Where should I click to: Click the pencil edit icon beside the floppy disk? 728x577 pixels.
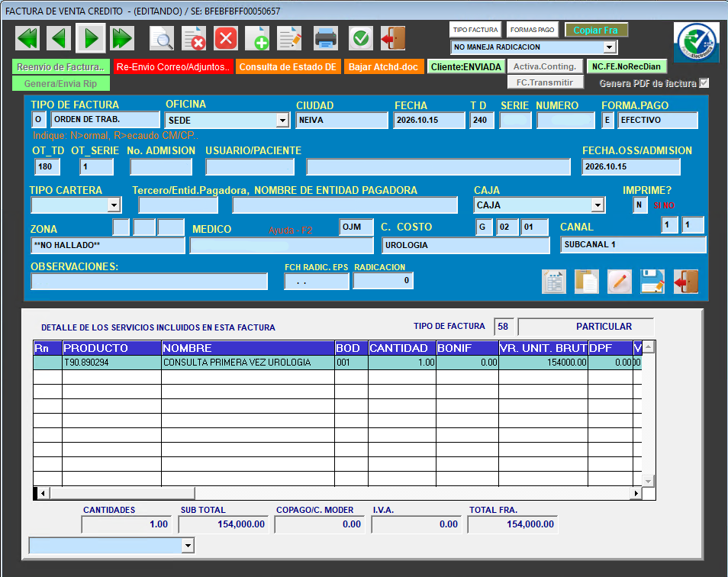point(620,282)
